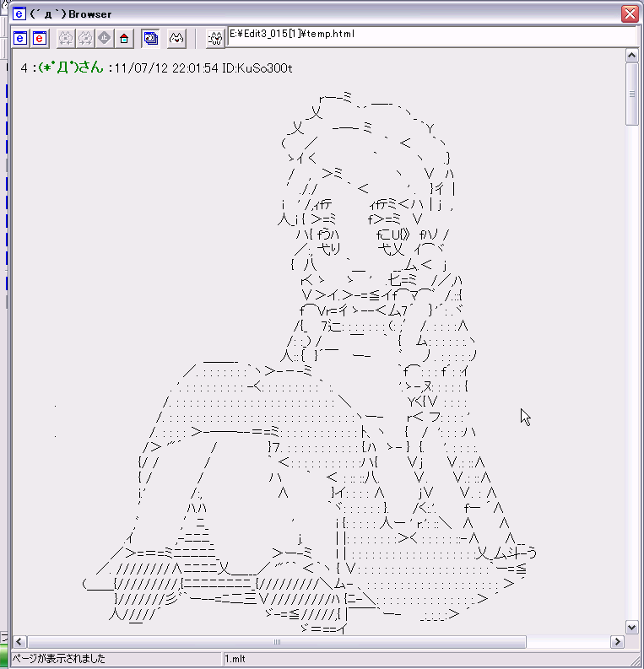The width and height of the screenshot is (644, 669).
Task: Click the running cat icon beside address bar
Action: click(215, 39)
